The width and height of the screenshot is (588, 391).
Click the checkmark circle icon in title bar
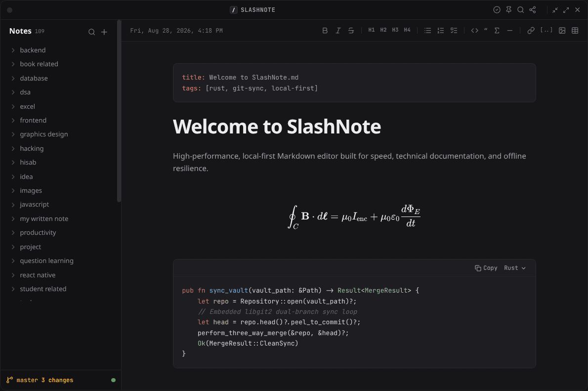pos(497,10)
